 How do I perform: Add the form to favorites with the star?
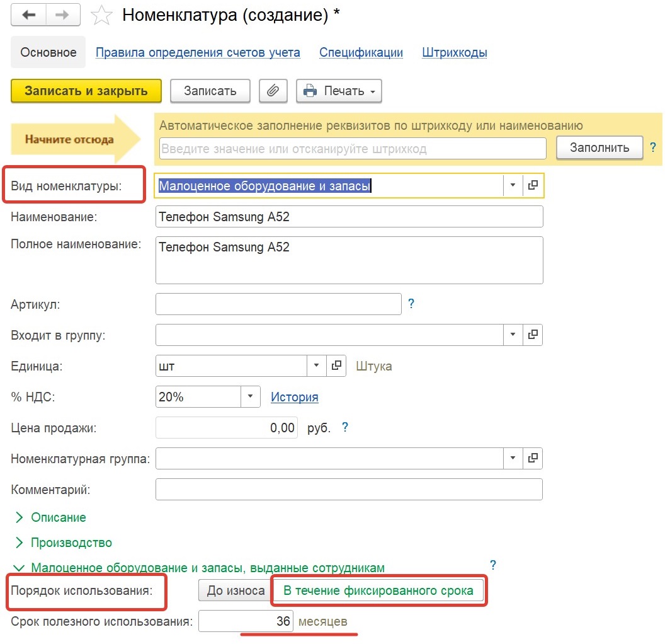[102, 15]
